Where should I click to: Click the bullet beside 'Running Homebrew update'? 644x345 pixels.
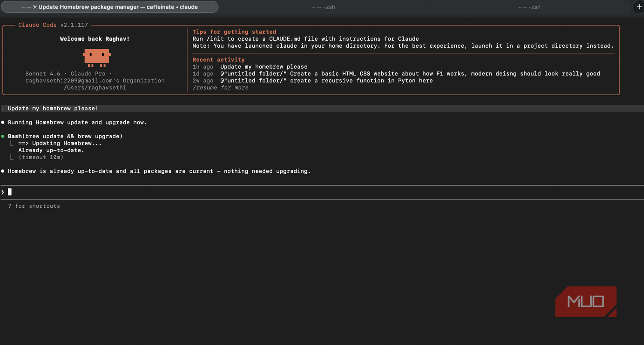click(3, 123)
